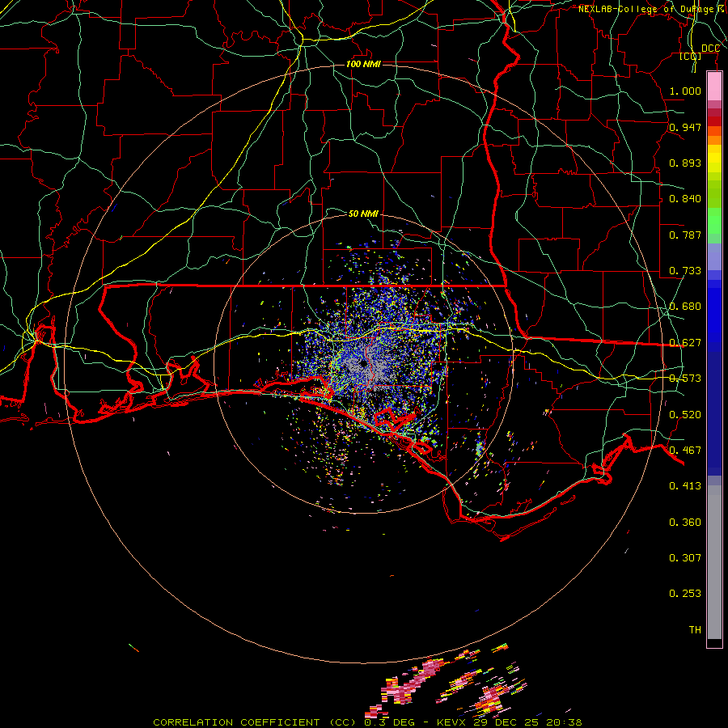The image size is (728, 728).
Task: Click the 0.840 legend value
Action: tap(685, 199)
